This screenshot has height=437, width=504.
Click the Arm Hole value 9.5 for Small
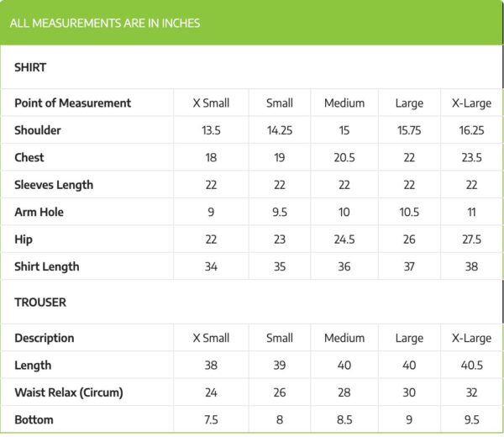pyautogui.click(x=280, y=212)
